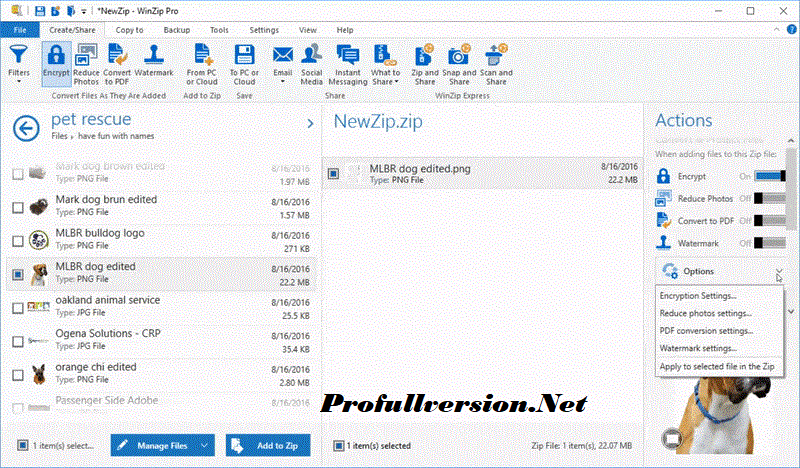Viewport: 800px width, 468px height.
Task: Check the orange chi edited checkbox
Action: pyautogui.click(x=18, y=375)
